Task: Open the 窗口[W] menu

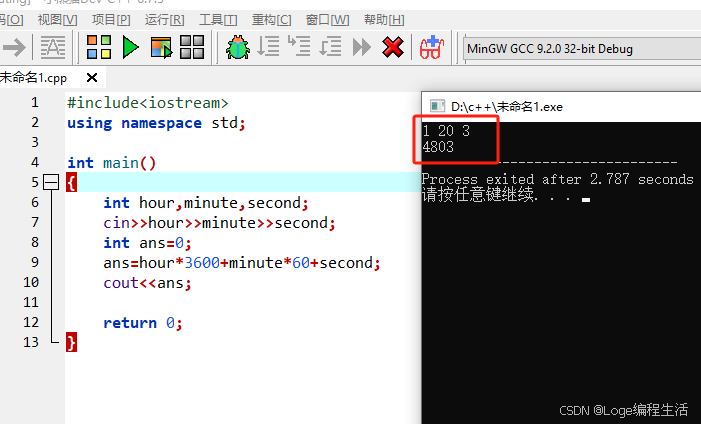Action: (327, 20)
